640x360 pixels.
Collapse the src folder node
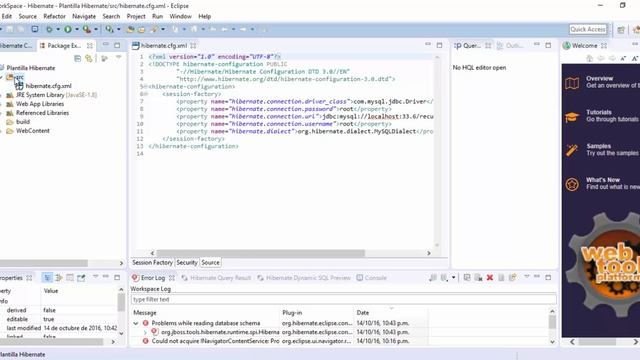2,77
